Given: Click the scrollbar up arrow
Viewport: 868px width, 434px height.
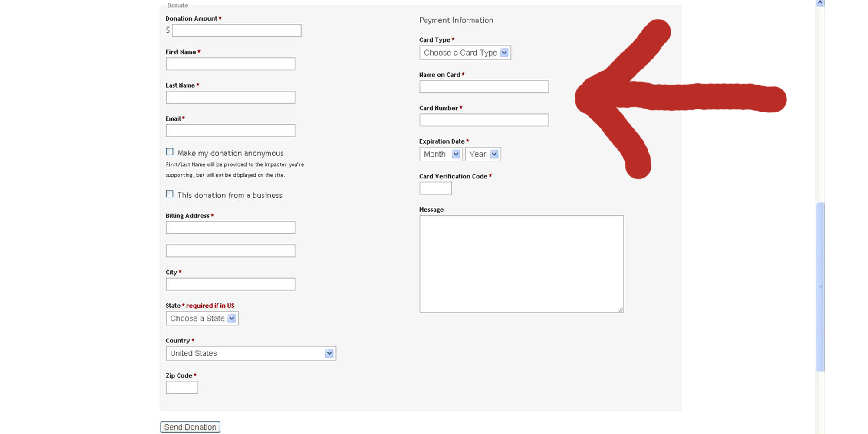Looking at the screenshot, I should tap(820, 3).
